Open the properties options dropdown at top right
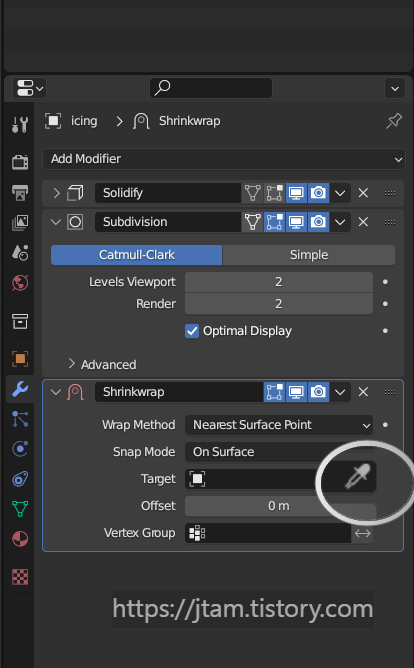The height and width of the screenshot is (668, 414). click(x=395, y=89)
